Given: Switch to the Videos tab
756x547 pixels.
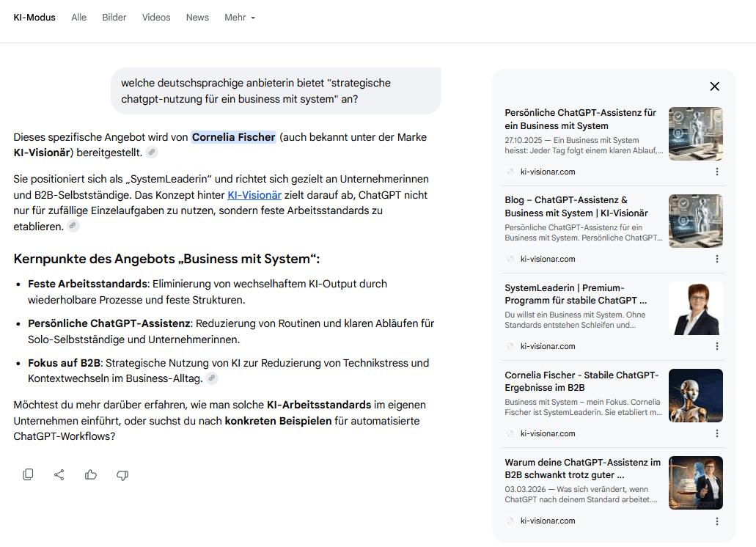Looking at the screenshot, I should (156, 18).
